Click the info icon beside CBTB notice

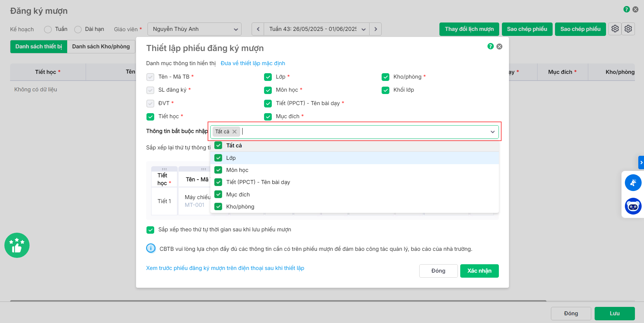pos(151,248)
